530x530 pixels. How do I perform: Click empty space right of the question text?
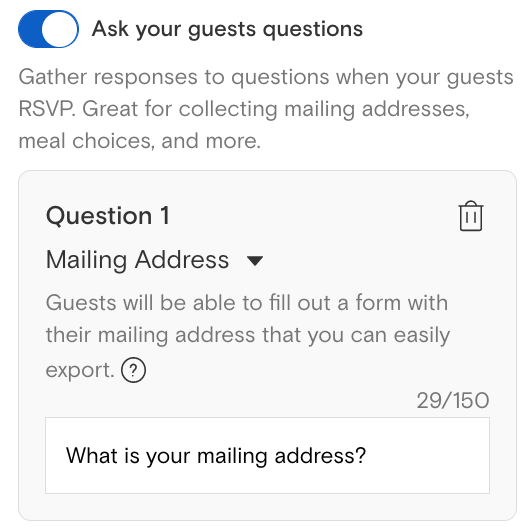point(428,456)
